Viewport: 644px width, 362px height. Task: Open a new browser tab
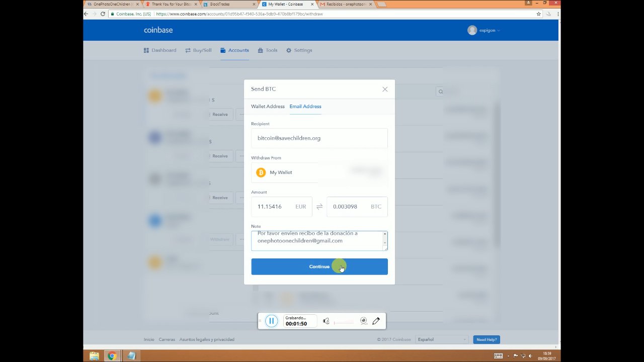[381, 4]
